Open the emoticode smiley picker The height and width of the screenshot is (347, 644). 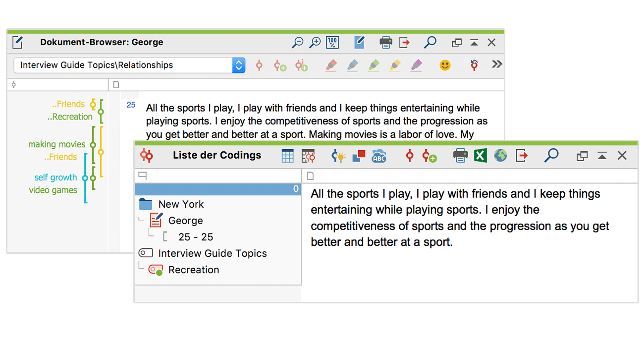[445, 65]
